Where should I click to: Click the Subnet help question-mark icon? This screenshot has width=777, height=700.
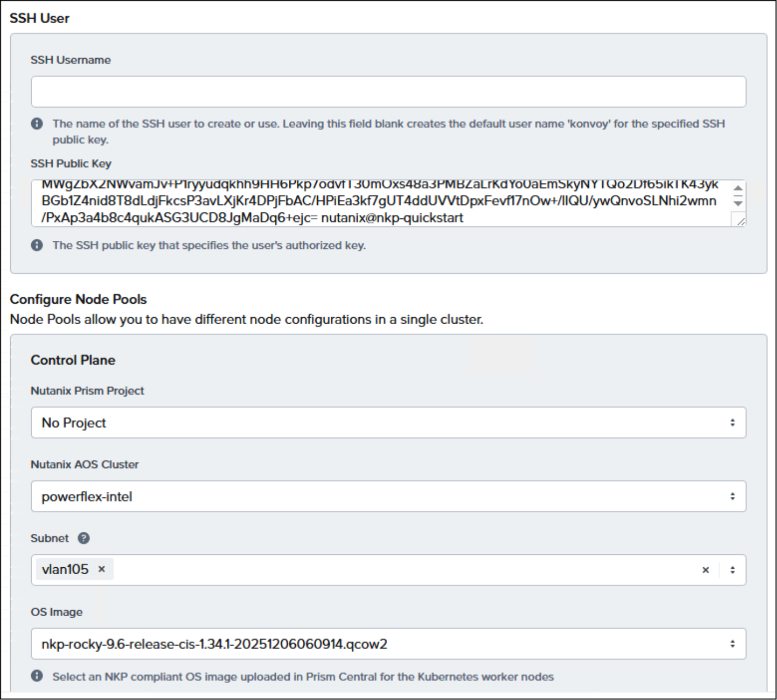coord(84,538)
